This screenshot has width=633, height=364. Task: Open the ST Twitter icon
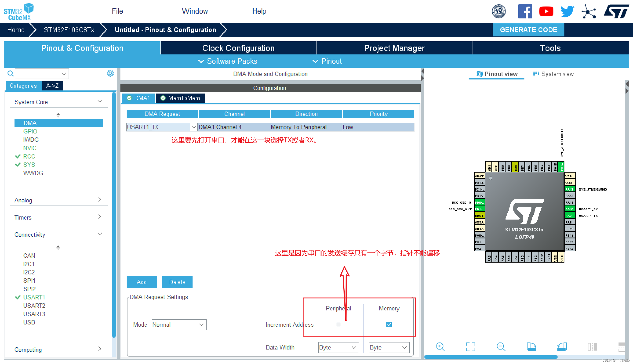pyautogui.click(x=567, y=11)
